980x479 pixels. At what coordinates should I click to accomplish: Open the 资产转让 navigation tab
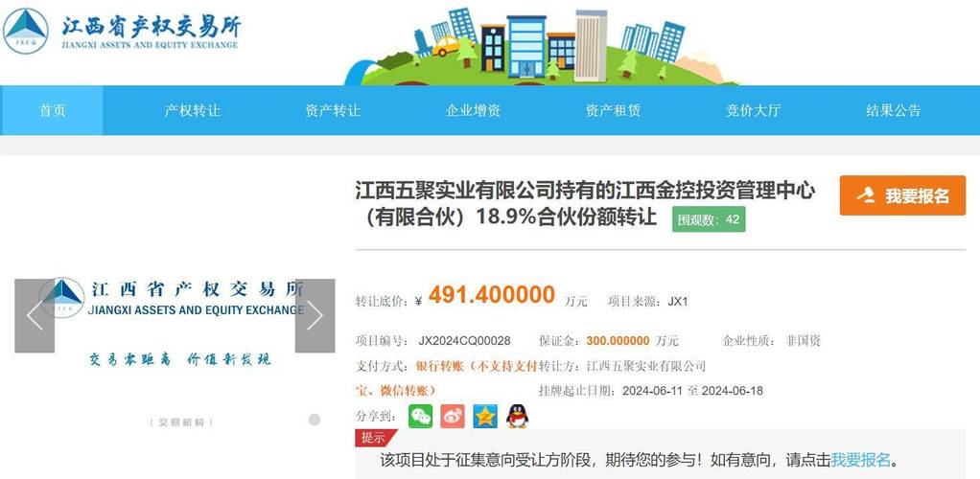(333, 110)
